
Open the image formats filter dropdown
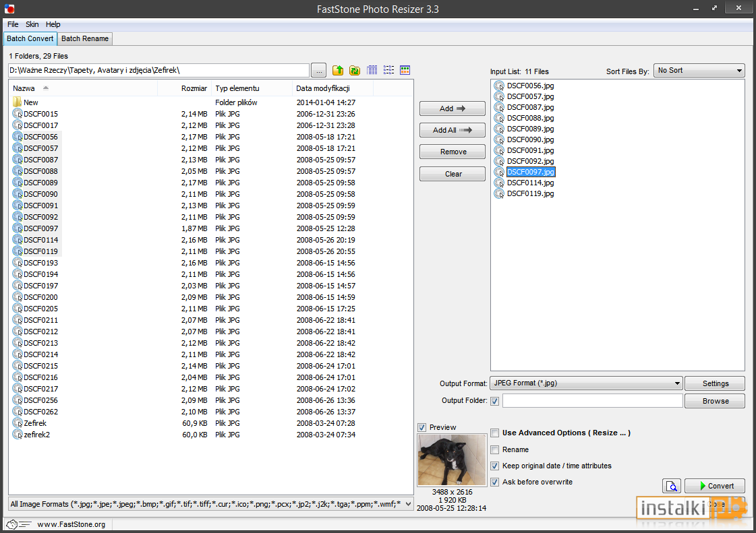click(x=211, y=504)
